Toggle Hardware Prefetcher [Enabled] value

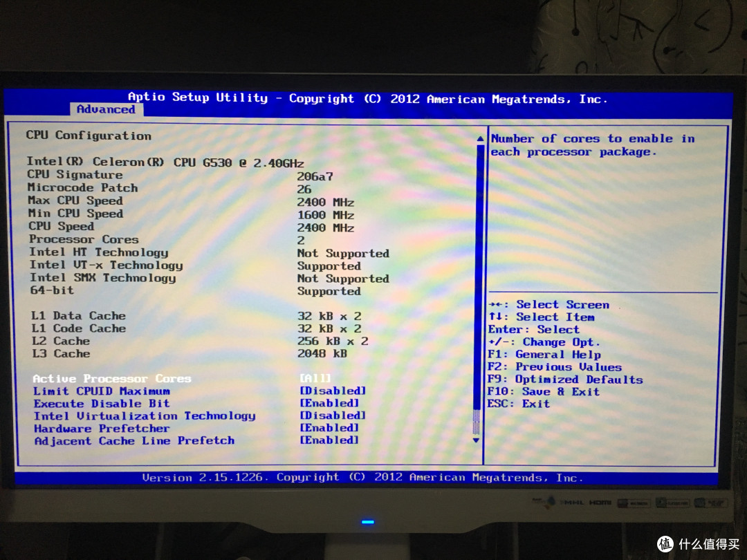(x=329, y=428)
